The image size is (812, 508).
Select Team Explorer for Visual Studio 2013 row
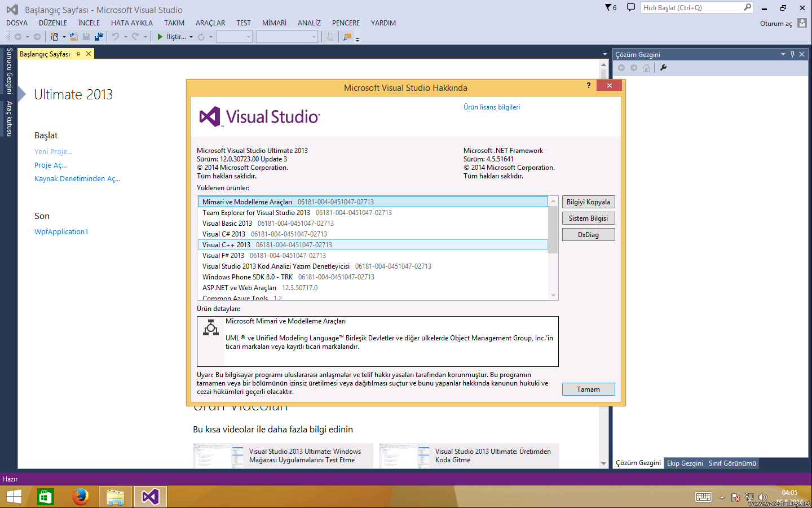tap(372, 213)
